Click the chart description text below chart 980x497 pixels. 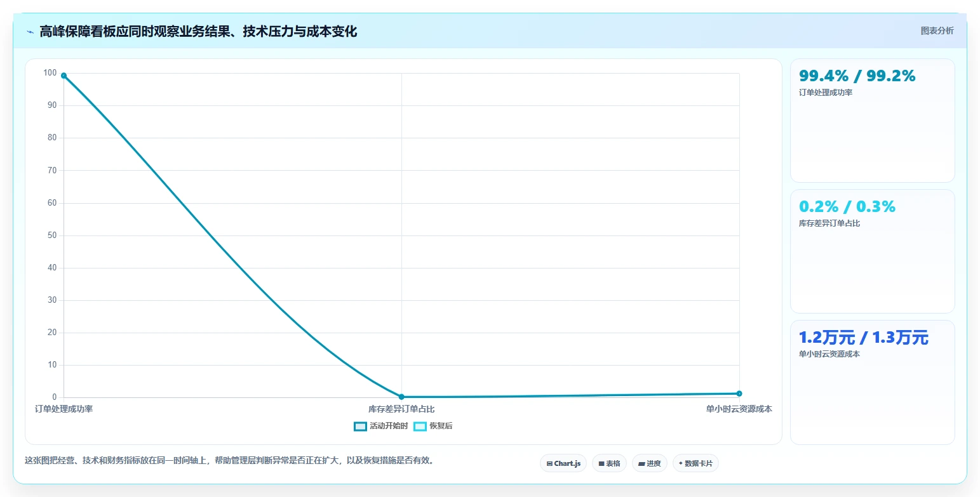pos(231,460)
